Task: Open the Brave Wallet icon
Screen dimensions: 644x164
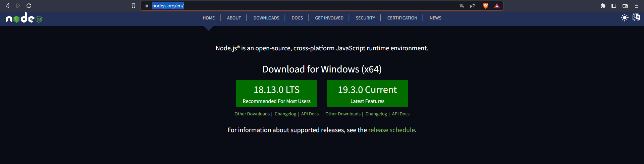Action: [x=625, y=6]
